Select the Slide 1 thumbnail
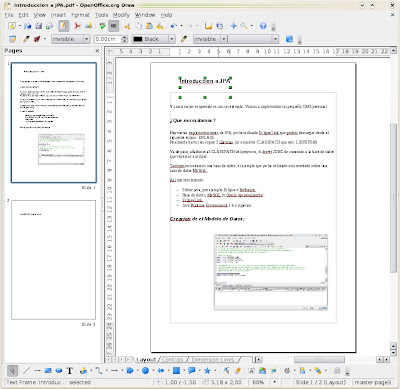 [x=54, y=122]
